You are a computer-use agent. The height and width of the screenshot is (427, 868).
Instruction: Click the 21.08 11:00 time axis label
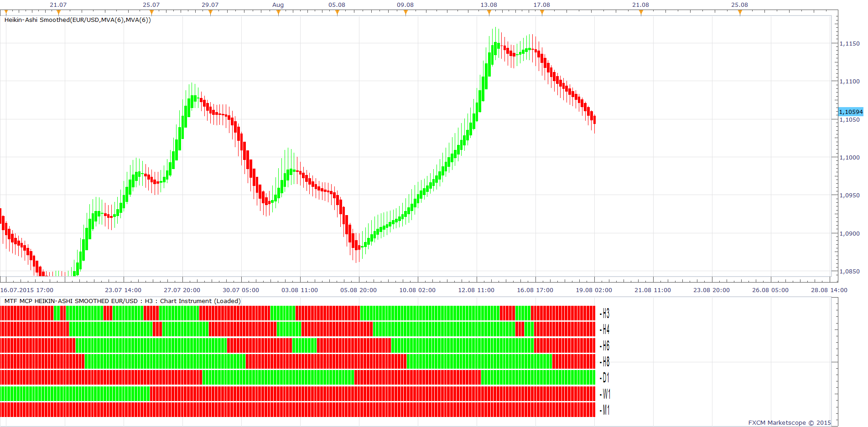click(653, 290)
